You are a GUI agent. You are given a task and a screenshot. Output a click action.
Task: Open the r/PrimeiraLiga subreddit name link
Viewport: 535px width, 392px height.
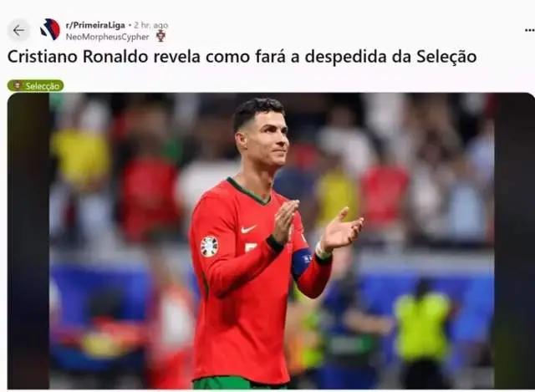pyautogui.click(x=95, y=25)
